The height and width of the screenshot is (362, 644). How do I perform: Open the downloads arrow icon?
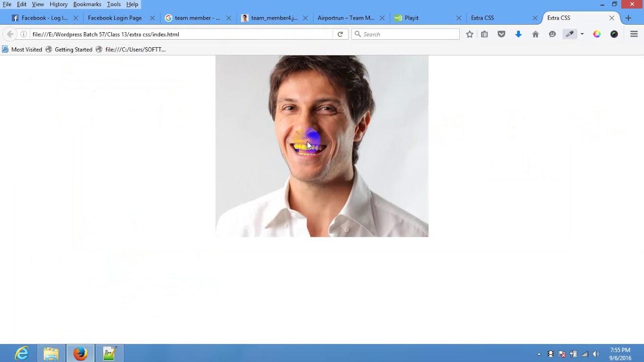tap(518, 34)
